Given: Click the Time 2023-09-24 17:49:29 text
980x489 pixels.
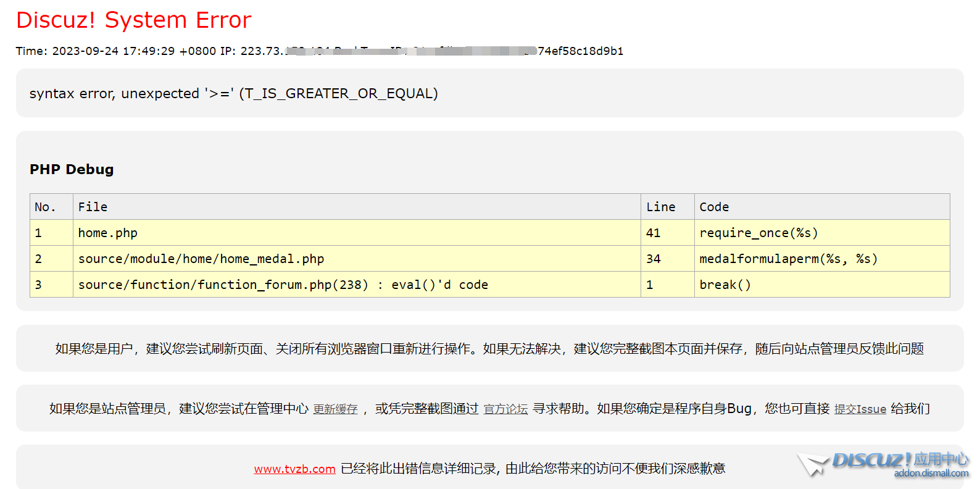Looking at the screenshot, I should pos(96,51).
